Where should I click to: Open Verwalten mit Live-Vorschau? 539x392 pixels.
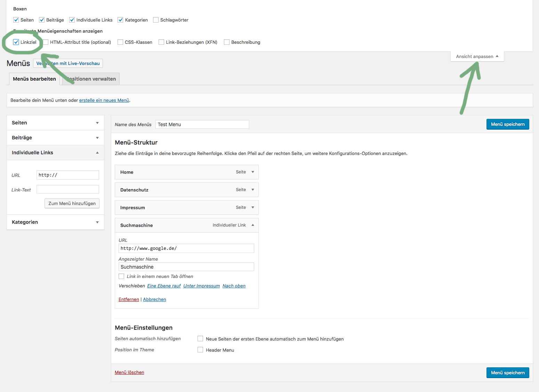click(68, 63)
